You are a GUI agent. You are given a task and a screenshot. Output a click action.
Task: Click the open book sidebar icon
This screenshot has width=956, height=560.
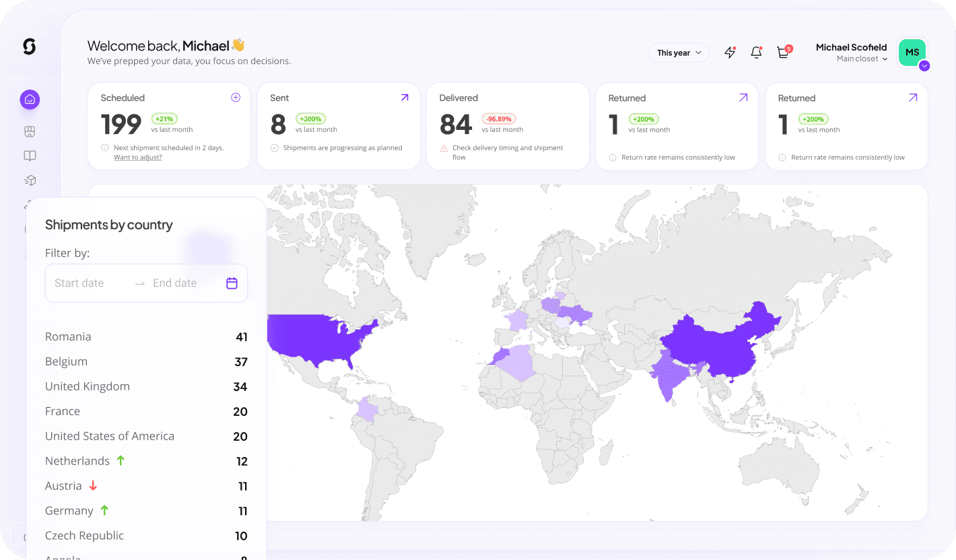click(x=30, y=156)
